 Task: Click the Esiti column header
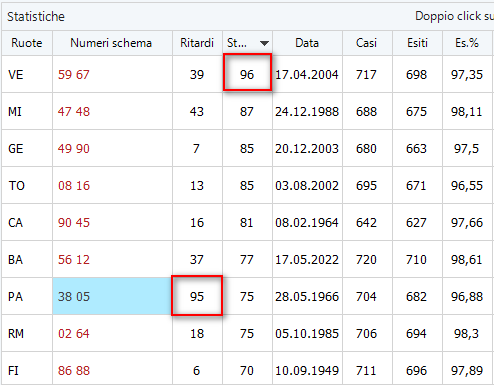(x=417, y=43)
